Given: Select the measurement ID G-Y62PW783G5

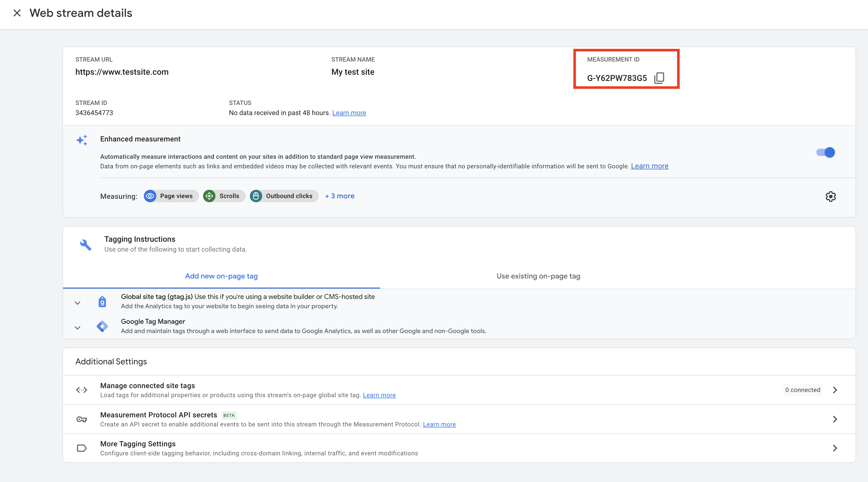Looking at the screenshot, I should tap(617, 78).
